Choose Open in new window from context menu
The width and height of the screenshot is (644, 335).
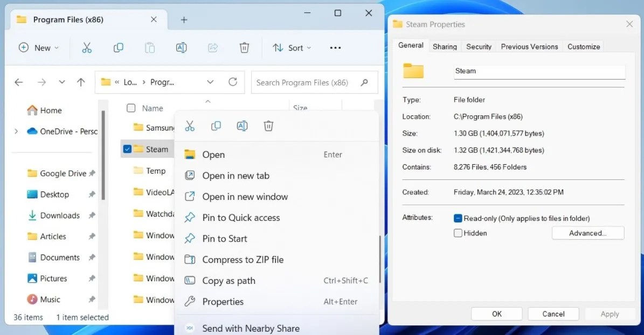[x=246, y=197]
